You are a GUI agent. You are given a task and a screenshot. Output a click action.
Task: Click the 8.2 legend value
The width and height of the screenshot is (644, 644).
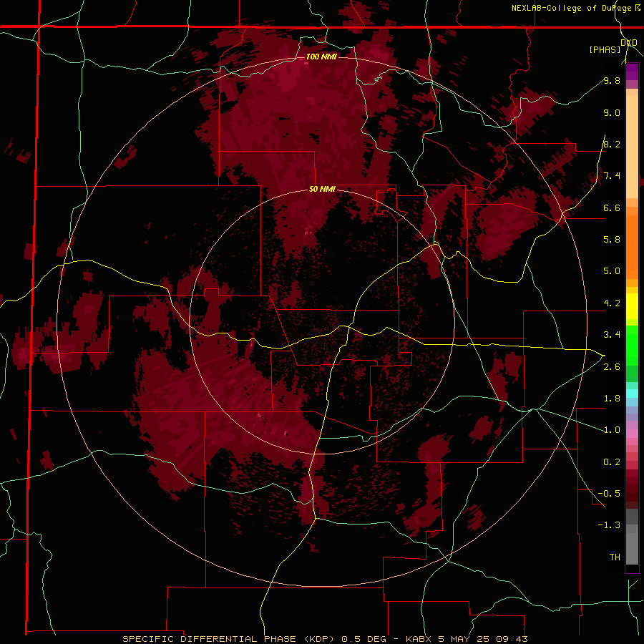[612, 144]
